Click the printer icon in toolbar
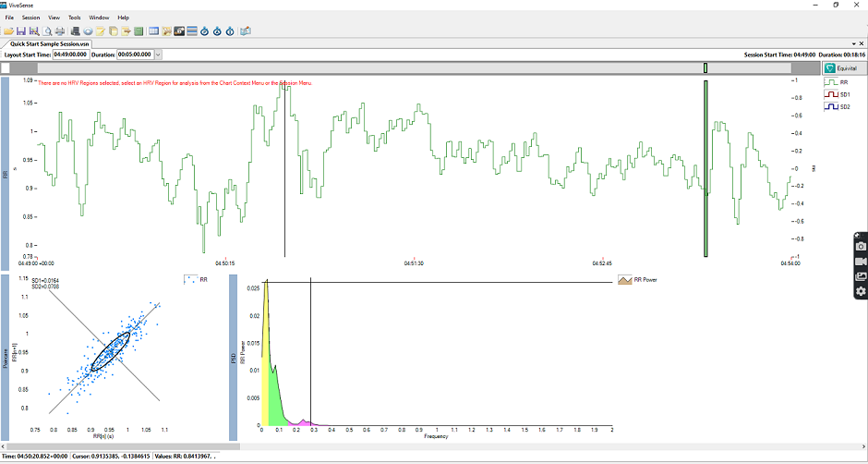Image resolution: width=868 pixels, height=464 pixels. [x=60, y=31]
